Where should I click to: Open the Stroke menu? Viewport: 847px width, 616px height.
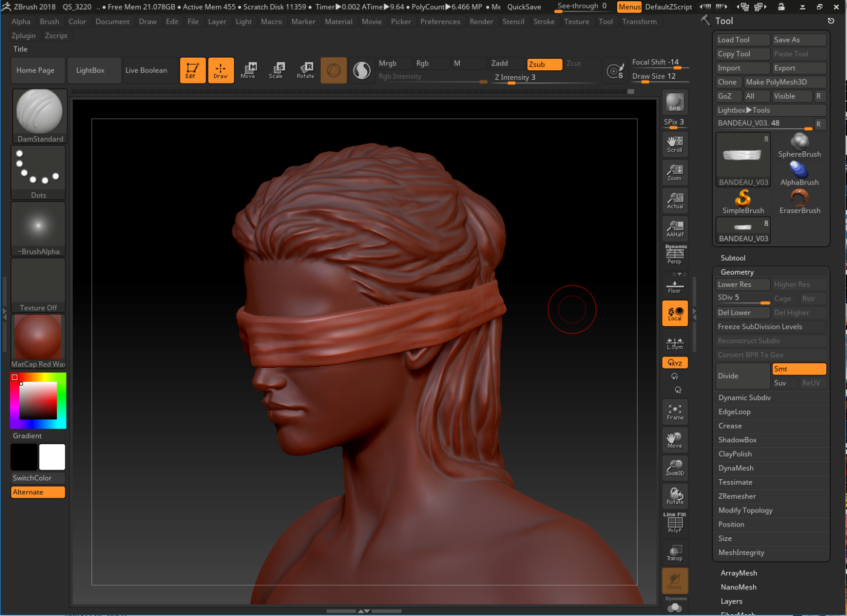tap(544, 21)
